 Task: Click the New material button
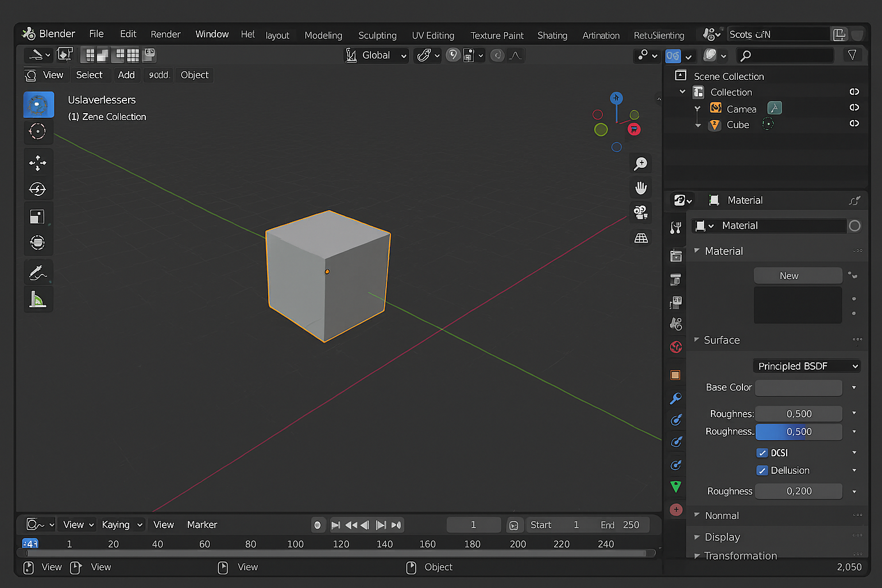[x=798, y=275]
